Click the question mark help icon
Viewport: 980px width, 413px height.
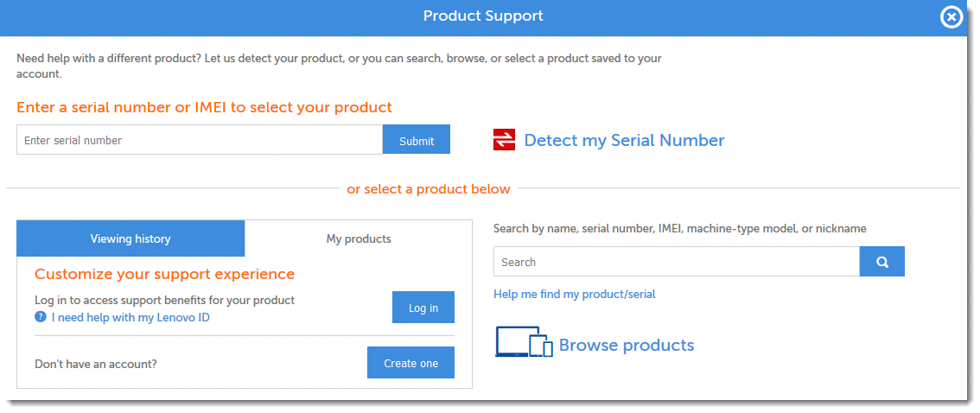(x=40, y=317)
